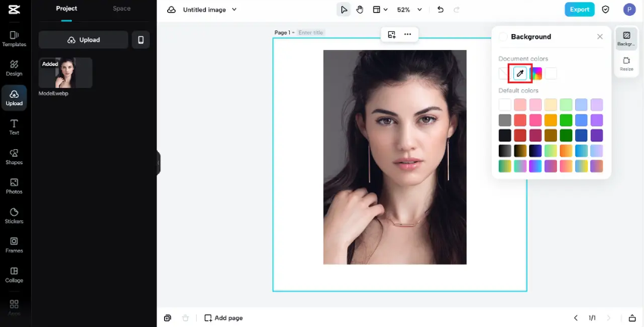Choose the gray default color swatch
644x327 pixels.
pyautogui.click(x=505, y=120)
